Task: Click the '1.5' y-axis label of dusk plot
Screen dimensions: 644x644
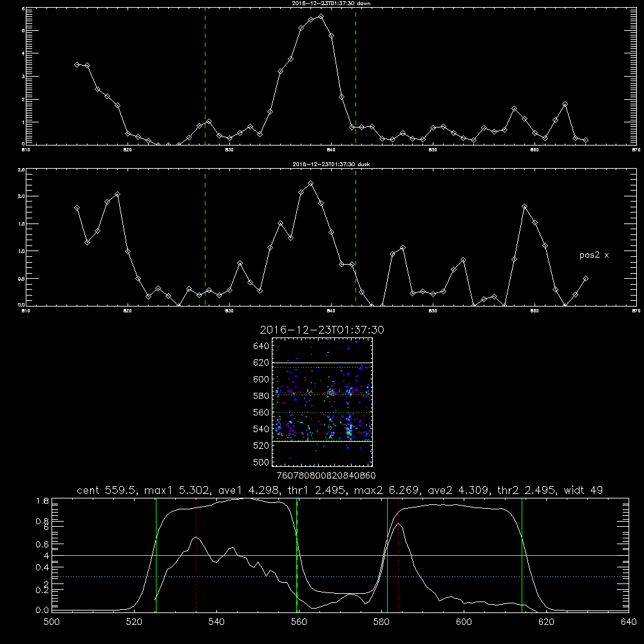Action: 22,224
